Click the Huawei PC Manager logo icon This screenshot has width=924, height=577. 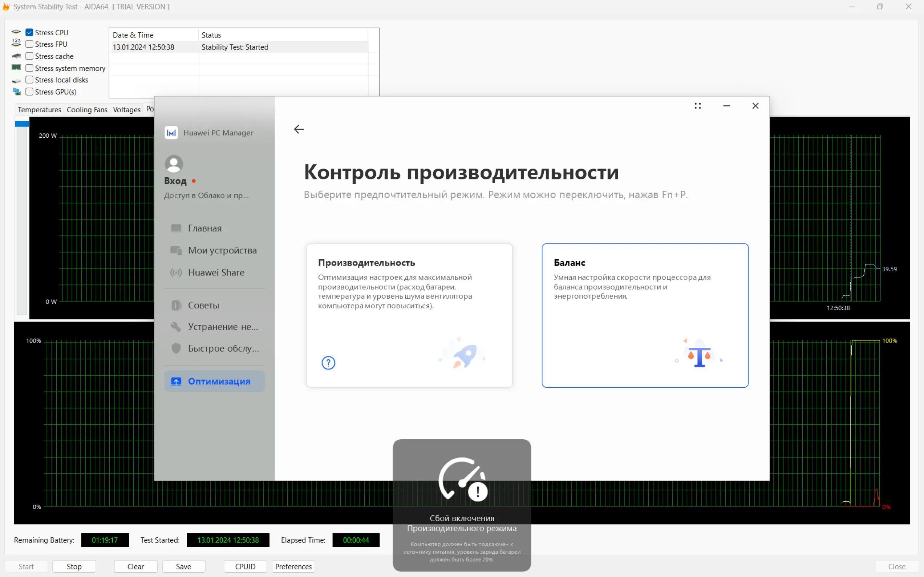pos(171,133)
